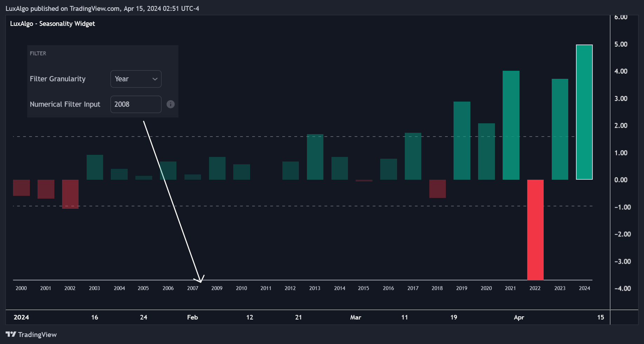Click the info icon beside Numerical Filter Input
The image size is (644, 344).
point(170,104)
